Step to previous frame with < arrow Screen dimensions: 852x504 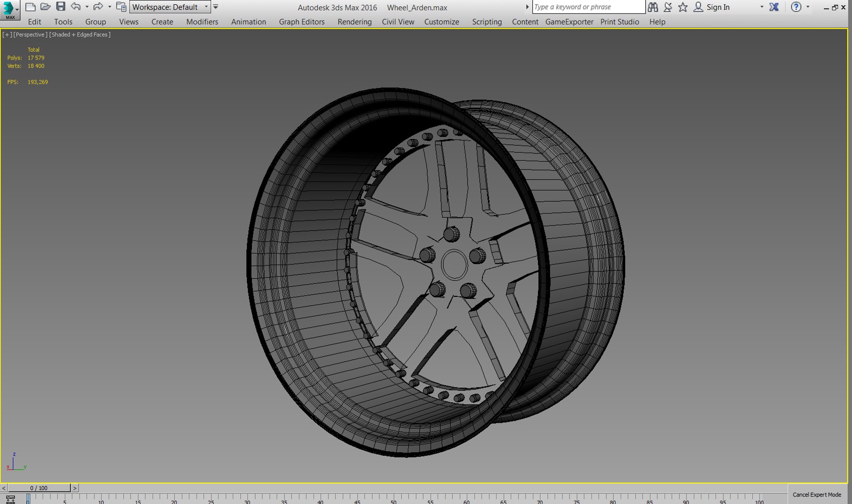click(x=4, y=488)
